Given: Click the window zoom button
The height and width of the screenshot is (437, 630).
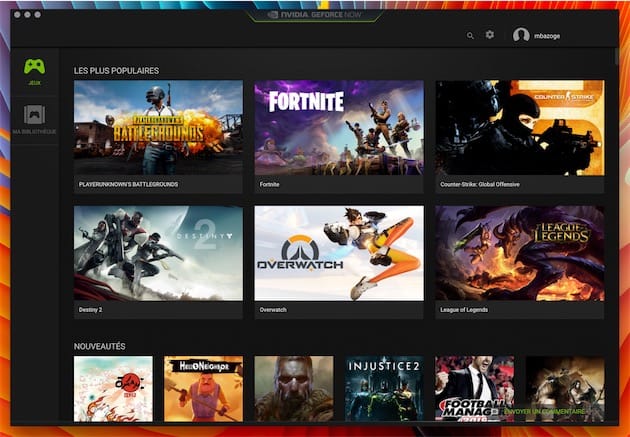Looking at the screenshot, I should pos(38,15).
